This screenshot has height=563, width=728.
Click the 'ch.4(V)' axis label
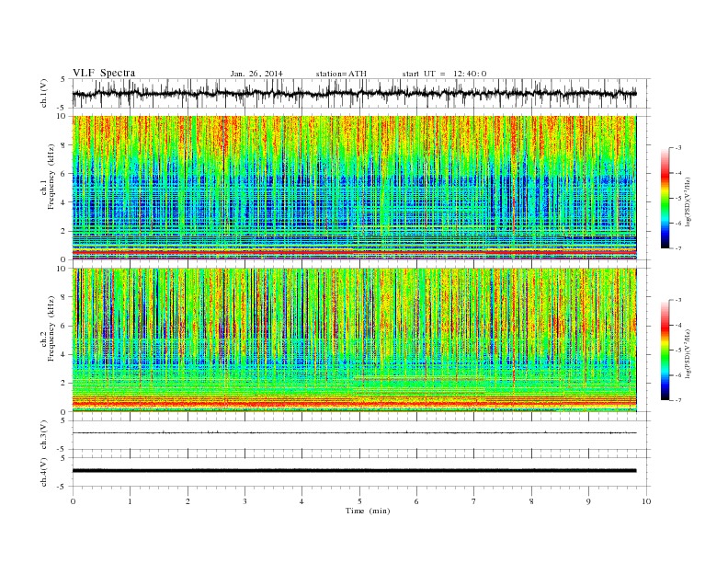coord(44,472)
